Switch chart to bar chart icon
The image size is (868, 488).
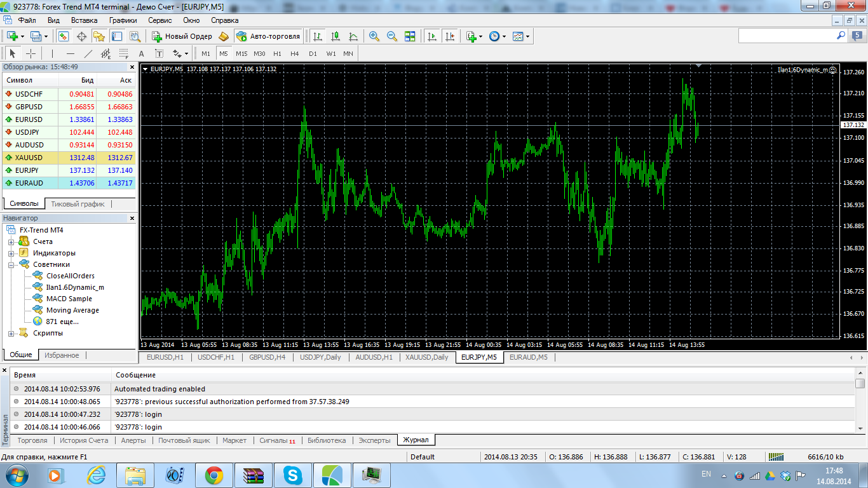tap(318, 36)
